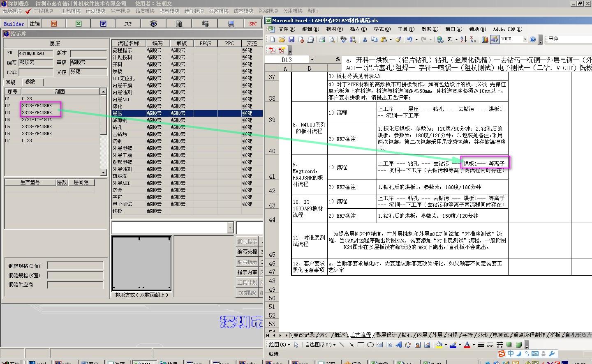Viewport: 592px width, 364px height.
Task: Create new workbook icon in Excel toolbar
Action: click(272, 39)
